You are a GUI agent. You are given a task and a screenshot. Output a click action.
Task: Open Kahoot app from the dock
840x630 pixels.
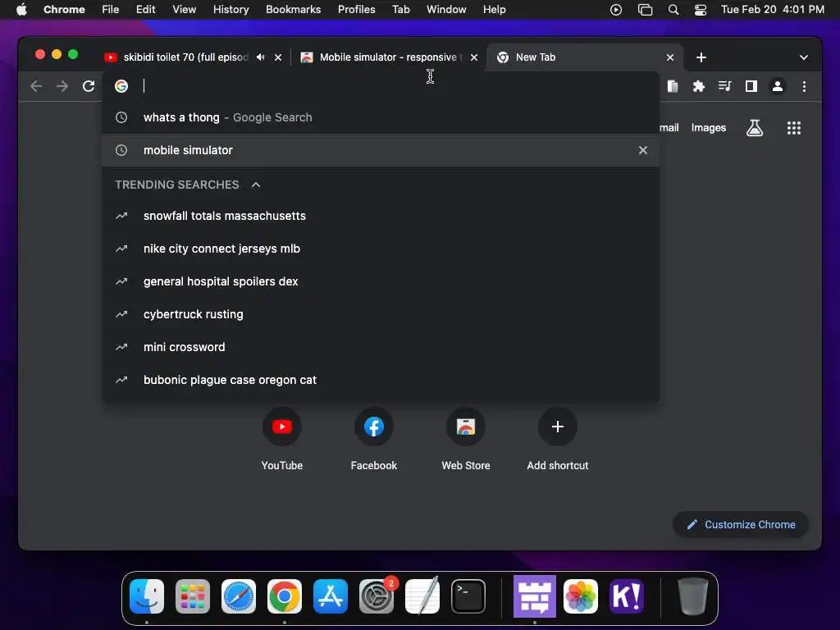(627, 596)
